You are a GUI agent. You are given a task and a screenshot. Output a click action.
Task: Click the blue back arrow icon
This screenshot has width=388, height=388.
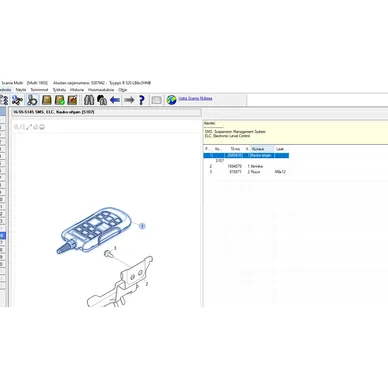click(x=115, y=100)
